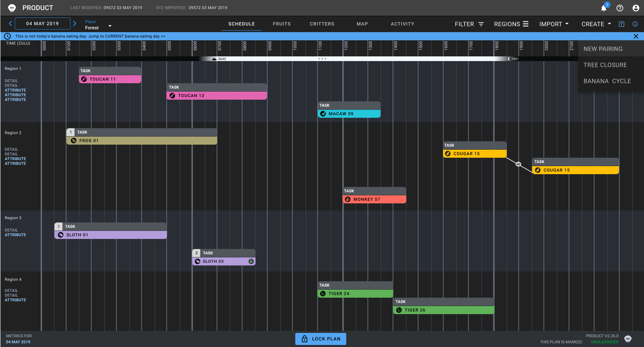This screenshot has width=644, height=347.
Task: Click the Monkey 57 icon
Action: pos(348,199)
